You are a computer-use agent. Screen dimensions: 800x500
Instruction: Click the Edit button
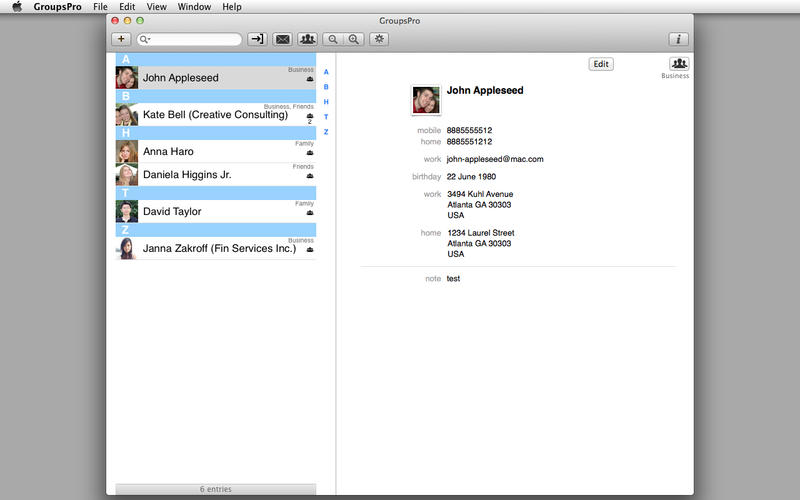(601, 64)
